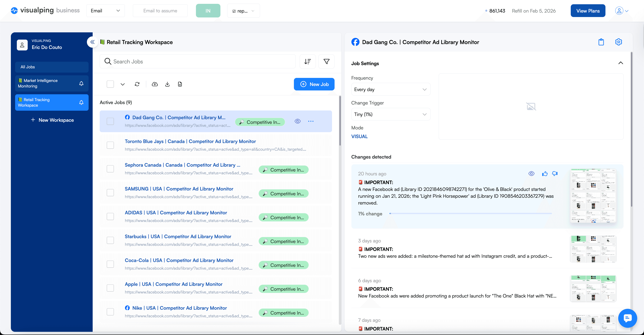The height and width of the screenshot is (335, 644).
Task: Open the sort jobs icon
Action: click(308, 62)
